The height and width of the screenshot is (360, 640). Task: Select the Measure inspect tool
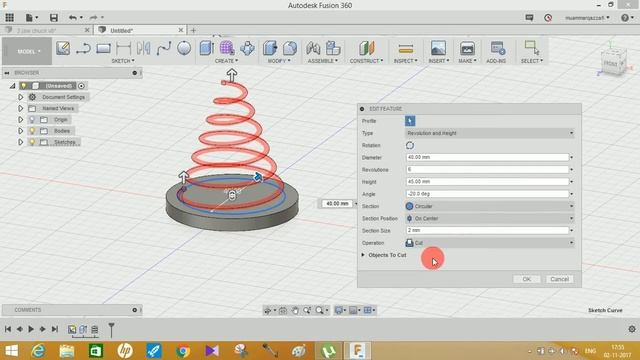tap(406, 49)
